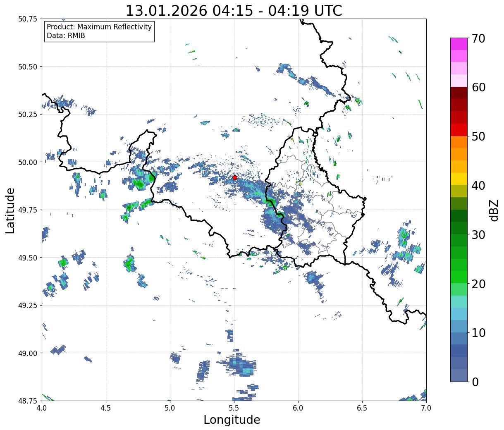Click the longitude tick label 4.5

[106, 408]
